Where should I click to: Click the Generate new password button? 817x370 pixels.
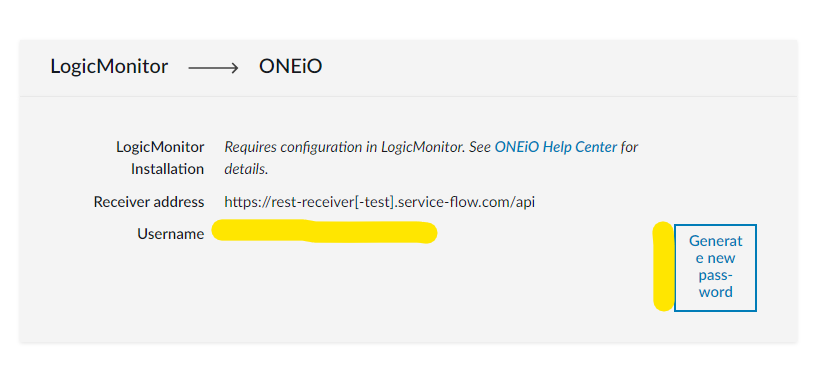pos(715,268)
